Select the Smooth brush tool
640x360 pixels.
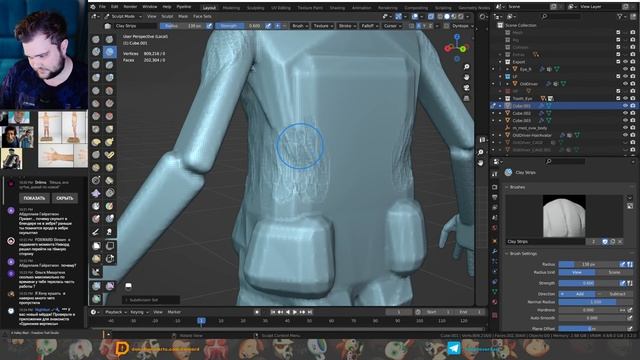[109, 91]
